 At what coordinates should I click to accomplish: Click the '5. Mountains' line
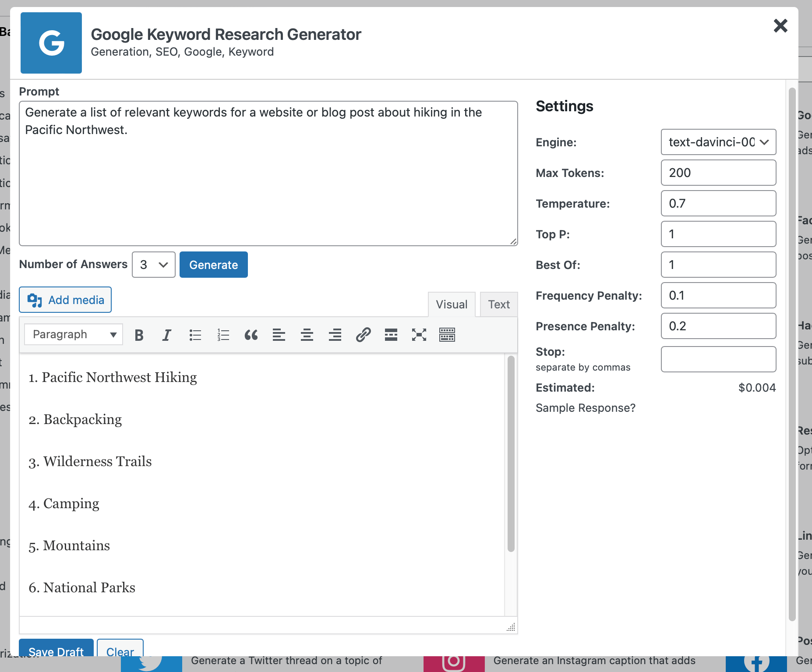tap(69, 545)
